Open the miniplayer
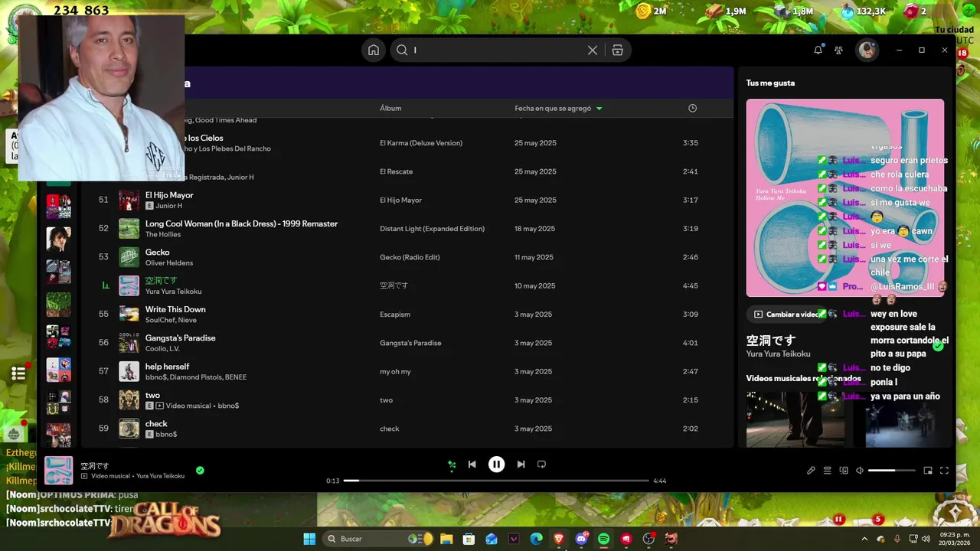The image size is (980, 551). click(x=928, y=471)
